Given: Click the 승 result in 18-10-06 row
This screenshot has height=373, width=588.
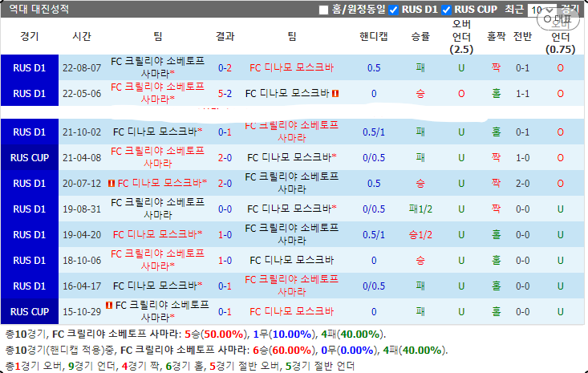Looking at the screenshot, I should pyautogui.click(x=420, y=260).
